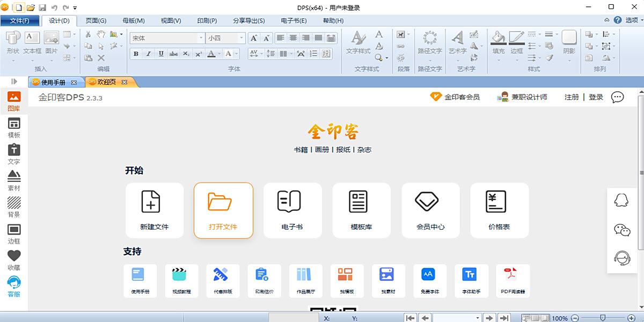Open the 边框 border sidebar panel

(x=14, y=234)
